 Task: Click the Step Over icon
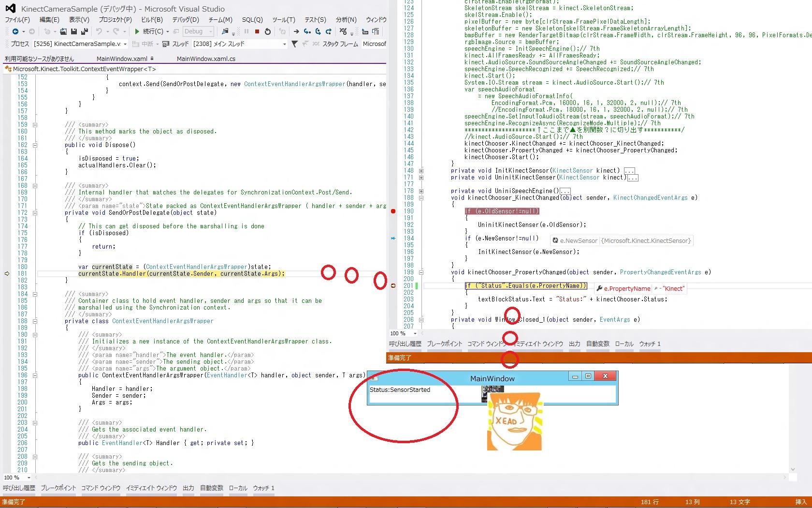(x=318, y=31)
